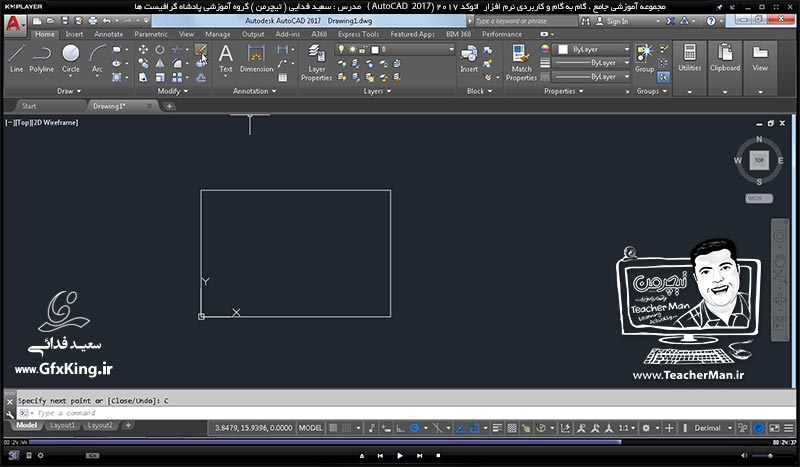
Task: Select the Move tool in Modify panel
Action: (143, 50)
